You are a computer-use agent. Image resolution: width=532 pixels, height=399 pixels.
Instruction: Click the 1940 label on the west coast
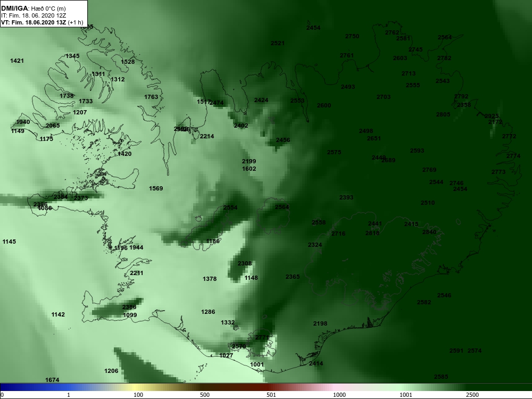(23, 122)
